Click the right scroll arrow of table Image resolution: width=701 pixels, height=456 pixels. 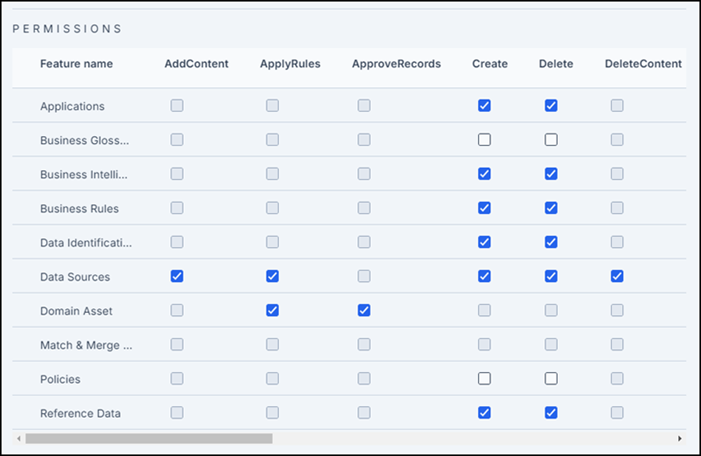pyautogui.click(x=680, y=439)
